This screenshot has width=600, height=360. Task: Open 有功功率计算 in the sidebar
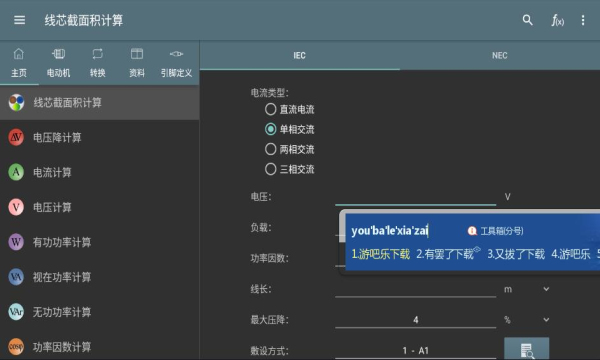[99, 242]
